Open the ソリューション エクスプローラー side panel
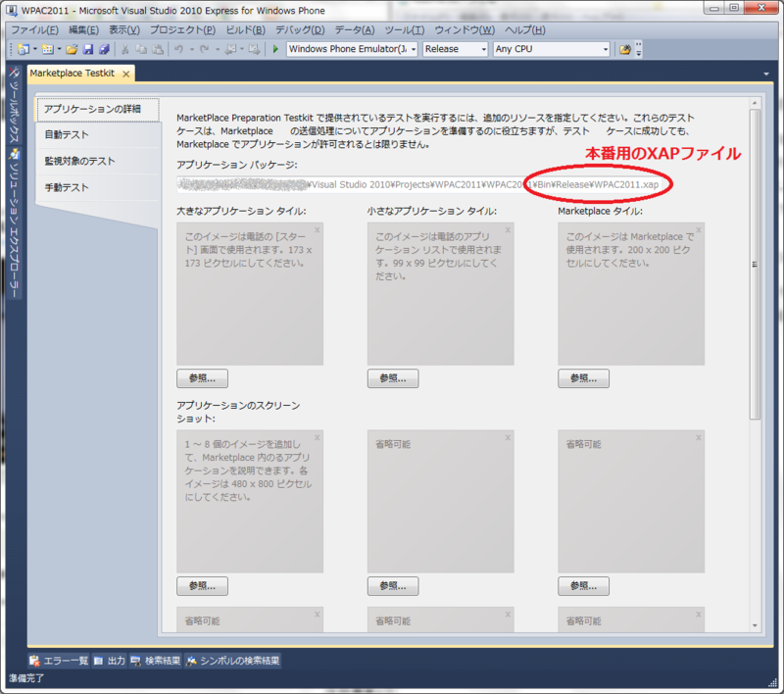This screenshot has height=694, width=784. [x=14, y=223]
